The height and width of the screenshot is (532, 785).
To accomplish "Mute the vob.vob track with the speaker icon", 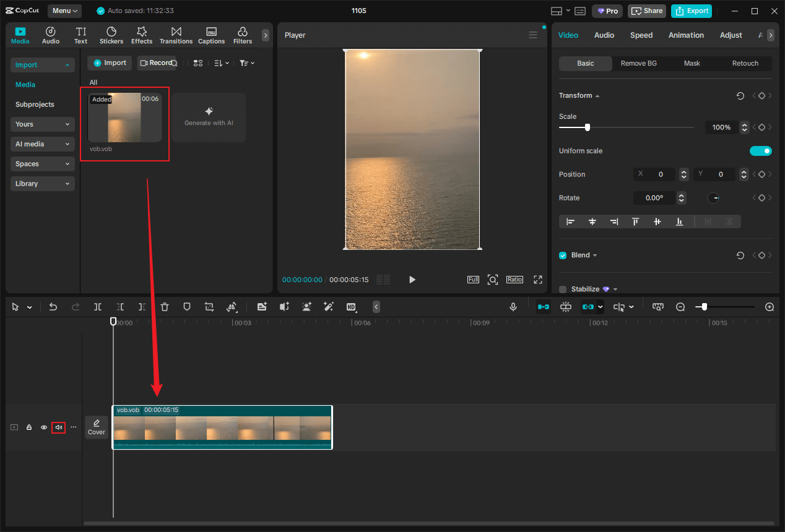I will (58, 427).
